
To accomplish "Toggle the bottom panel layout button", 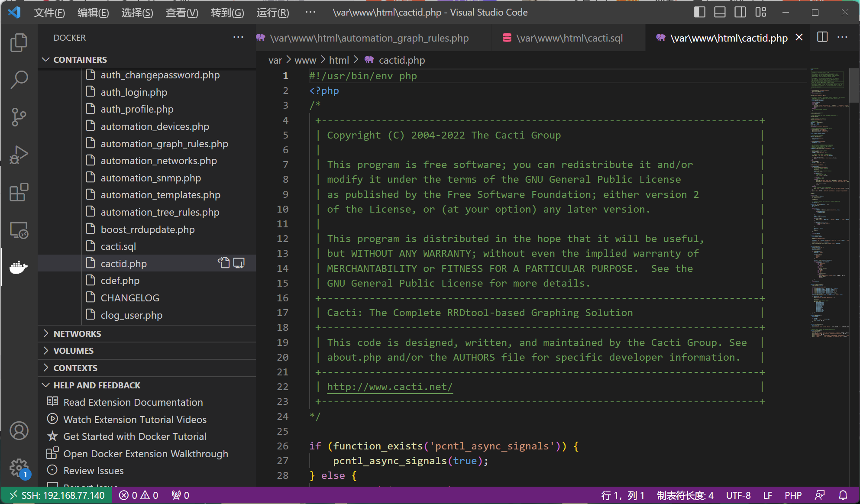I will (720, 12).
